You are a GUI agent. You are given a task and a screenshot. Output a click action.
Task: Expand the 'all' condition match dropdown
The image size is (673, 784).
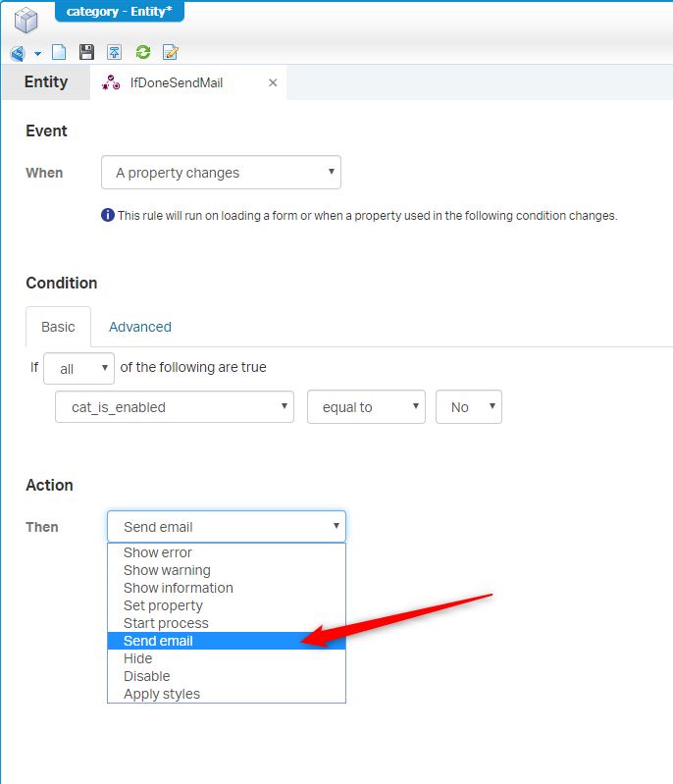click(78, 369)
